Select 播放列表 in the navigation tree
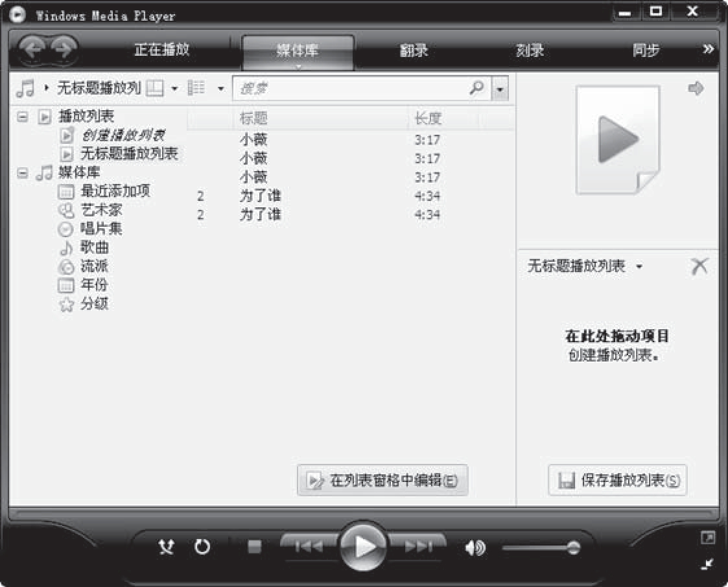 pos(86,116)
